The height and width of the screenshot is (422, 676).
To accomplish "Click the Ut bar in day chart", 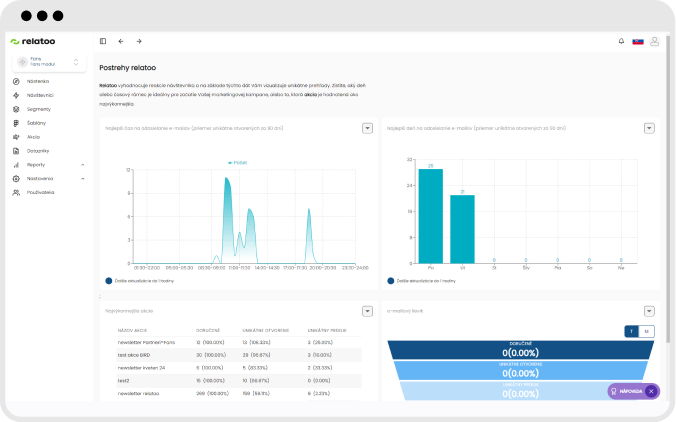I will coord(463,229).
